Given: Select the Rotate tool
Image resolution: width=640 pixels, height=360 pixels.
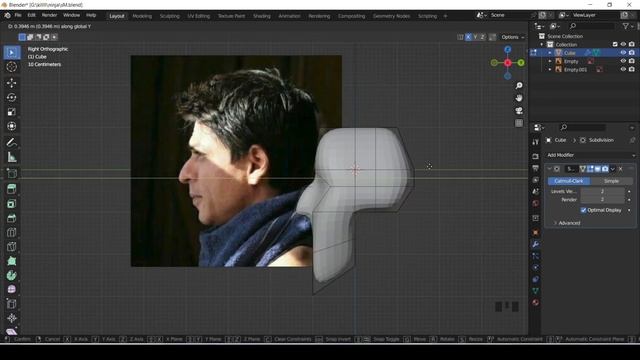Looking at the screenshot, I should [11, 97].
